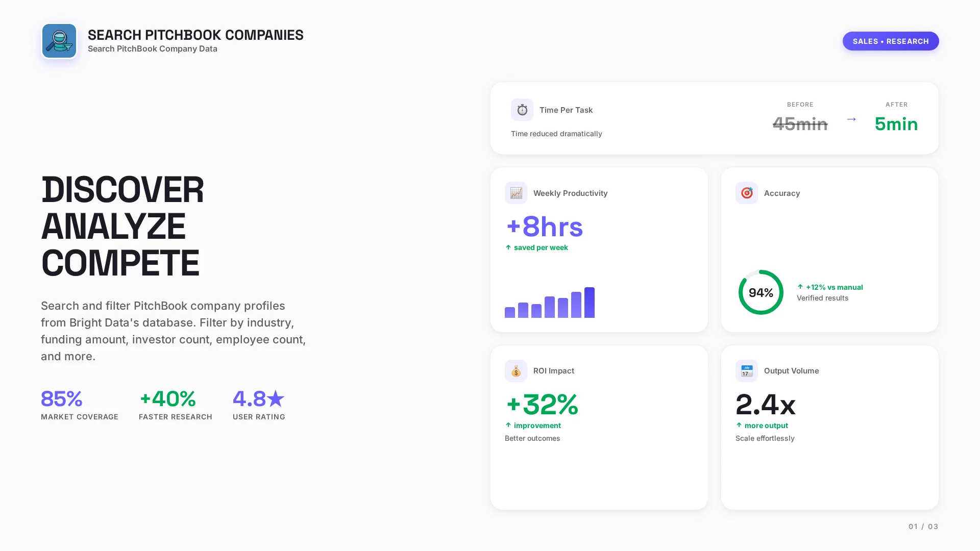Image resolution: width=980 pixels, height=551 pixels.
Task: Open the SALES • RESEARCH category badge
Action: coord(890,41)
